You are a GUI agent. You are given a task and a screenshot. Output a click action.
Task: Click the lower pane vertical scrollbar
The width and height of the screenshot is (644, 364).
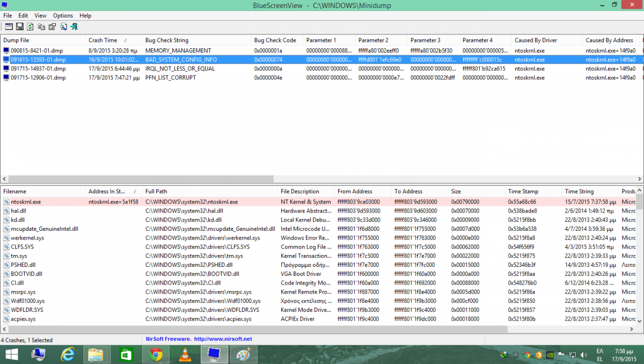[x=640, y=258]
